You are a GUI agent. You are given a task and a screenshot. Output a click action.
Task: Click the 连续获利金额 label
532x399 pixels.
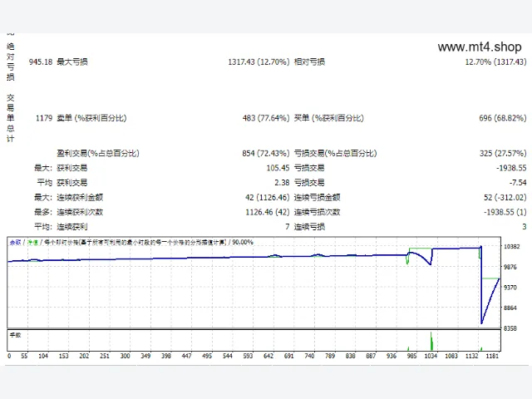point(80,198)
